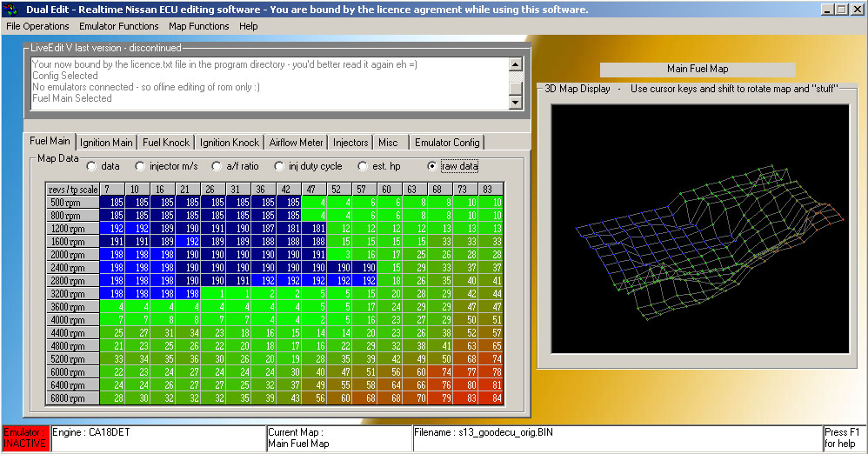Click the Filename s13_goodecu_orig.BIN status field
868x454 pixels.
(x=618, y=438)
